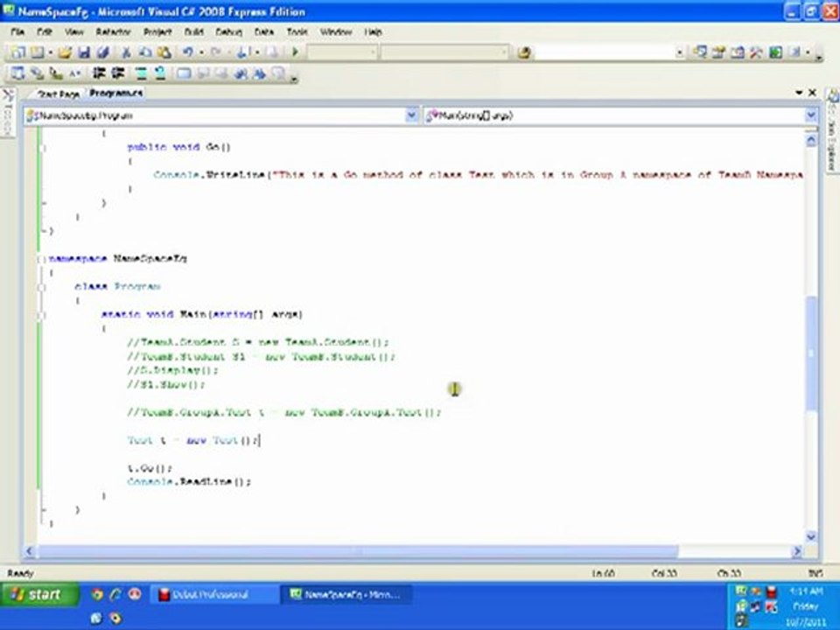Switch to the Start Page tab

(59, 94)
